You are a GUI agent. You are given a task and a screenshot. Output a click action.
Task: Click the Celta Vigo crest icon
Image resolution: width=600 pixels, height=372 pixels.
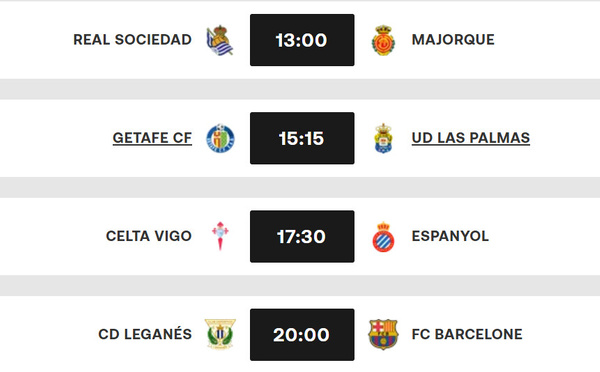(x=220, y=236)
